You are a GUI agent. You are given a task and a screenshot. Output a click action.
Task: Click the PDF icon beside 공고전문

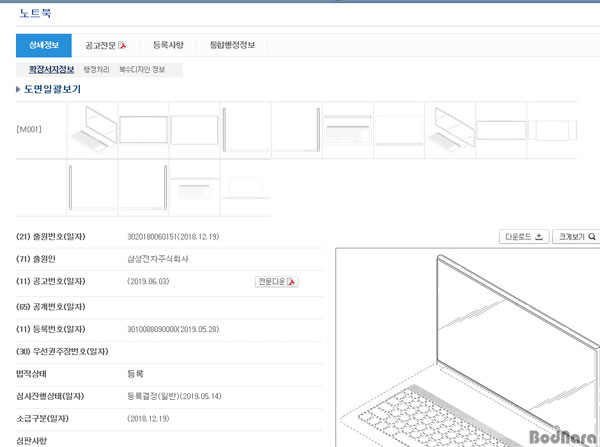(122, 45)
